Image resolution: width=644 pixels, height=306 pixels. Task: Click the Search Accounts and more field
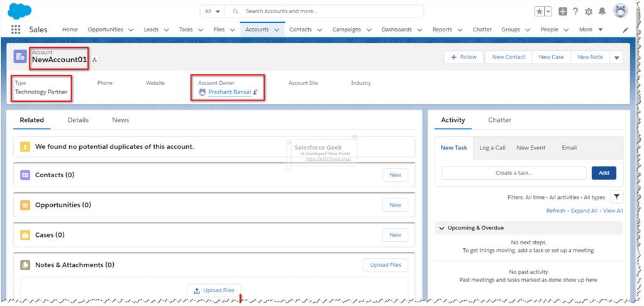(x=325, y=11)
